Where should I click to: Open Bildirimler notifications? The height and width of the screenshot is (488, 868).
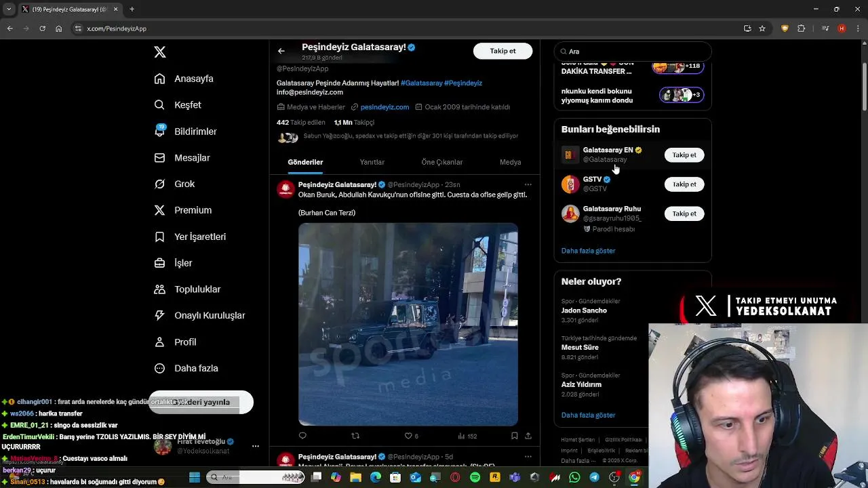pos(185,131)
